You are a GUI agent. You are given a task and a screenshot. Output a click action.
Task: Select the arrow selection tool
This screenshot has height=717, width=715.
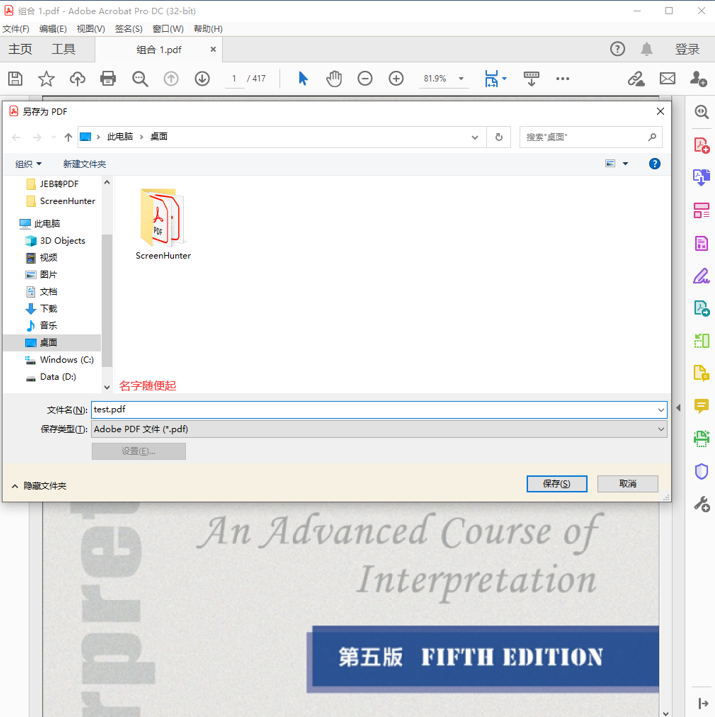point(303,79)
